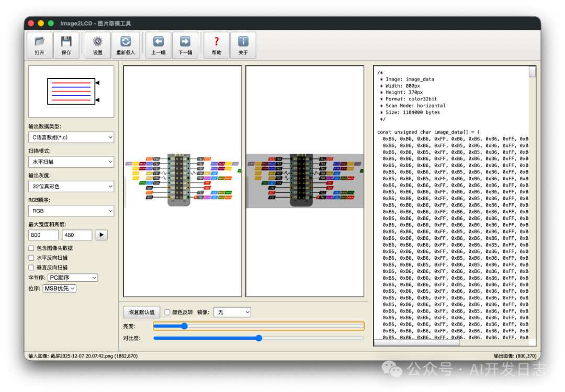Click the processed image preview pane
Viewport: 565px width, 392px height.
(305, 181)
